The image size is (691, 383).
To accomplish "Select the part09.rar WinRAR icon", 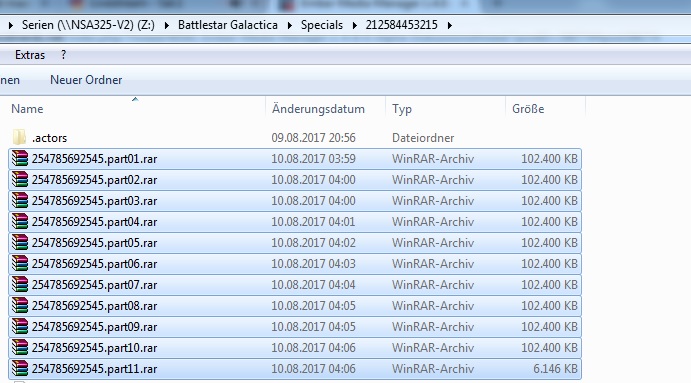I will click(x=20, y=327).
